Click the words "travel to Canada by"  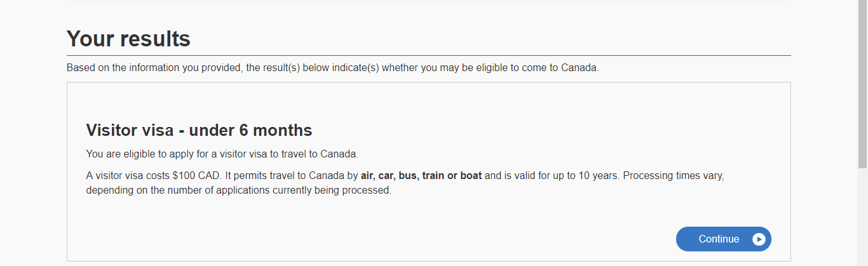click(315, 175)
